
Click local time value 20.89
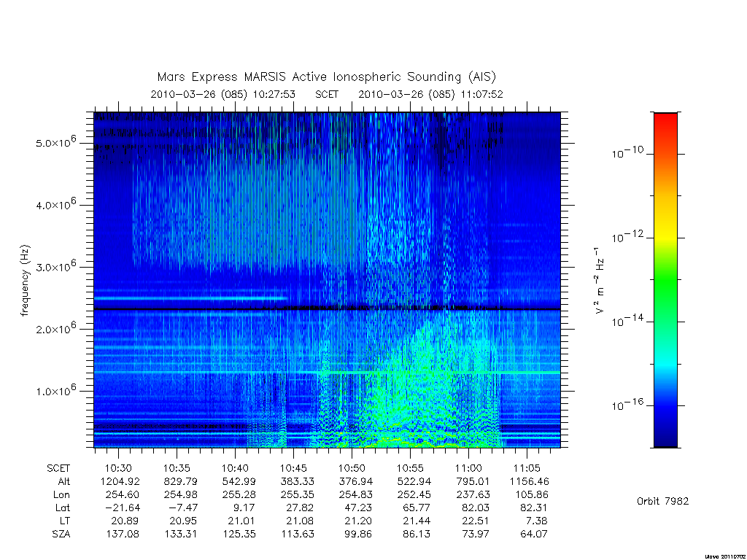pos(125,521)
